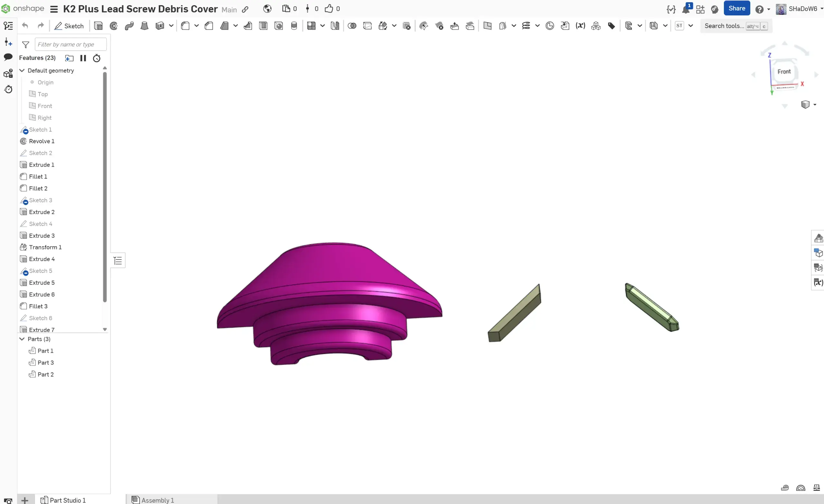
Task: Collapse the Default geometry group
Action: pos(22,70)
